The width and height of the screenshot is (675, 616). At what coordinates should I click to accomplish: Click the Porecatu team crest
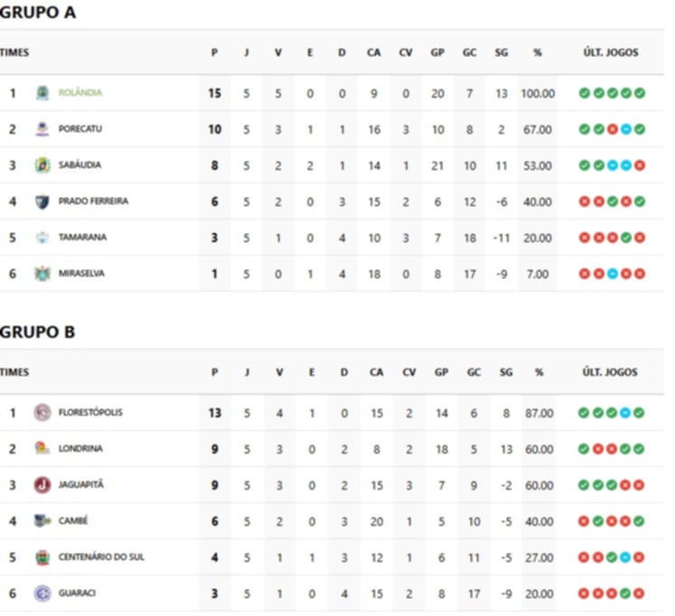click(x=42, y=129)
